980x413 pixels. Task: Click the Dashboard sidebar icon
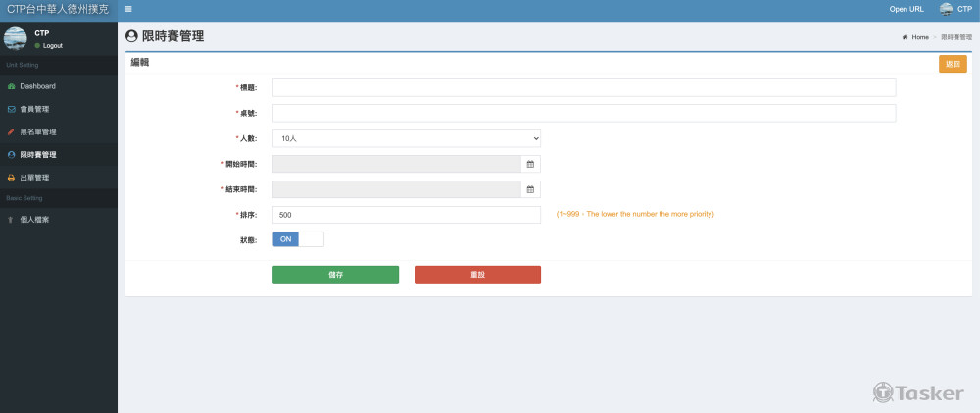tap(11, 86)
